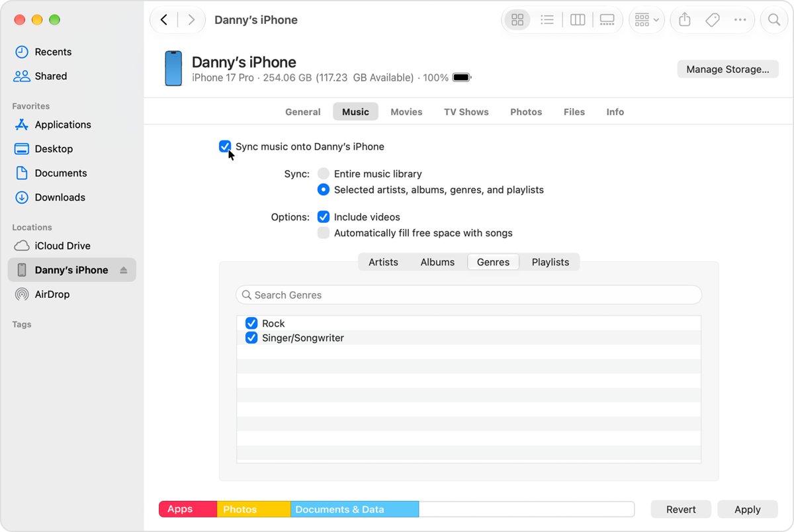Click the Apply button
Image resolution: width=794 pixels, height=532 pixels.
(748, 509)
